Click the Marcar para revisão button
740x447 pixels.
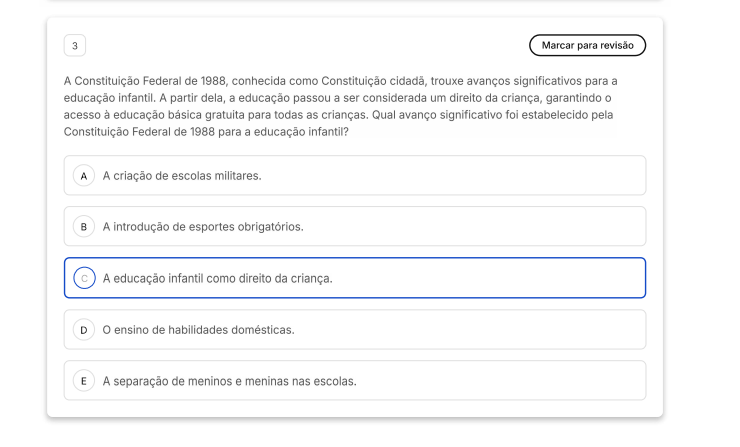click(x=587, y=46)
